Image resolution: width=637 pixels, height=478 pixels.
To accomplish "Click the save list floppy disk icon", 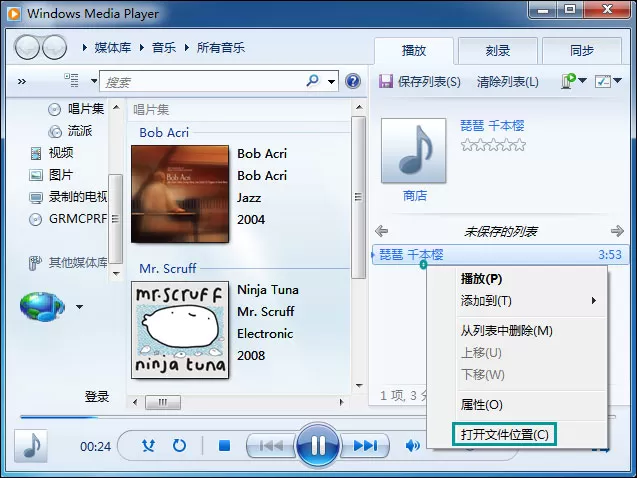I will point(386,81).
